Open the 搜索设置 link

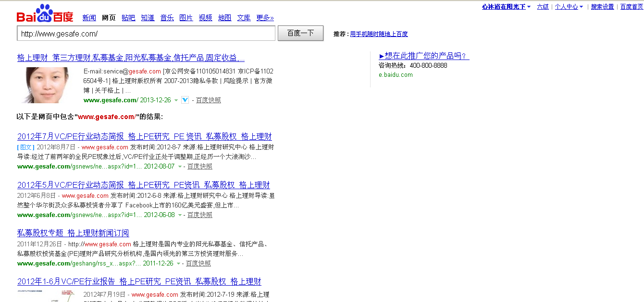coord(602,7)
